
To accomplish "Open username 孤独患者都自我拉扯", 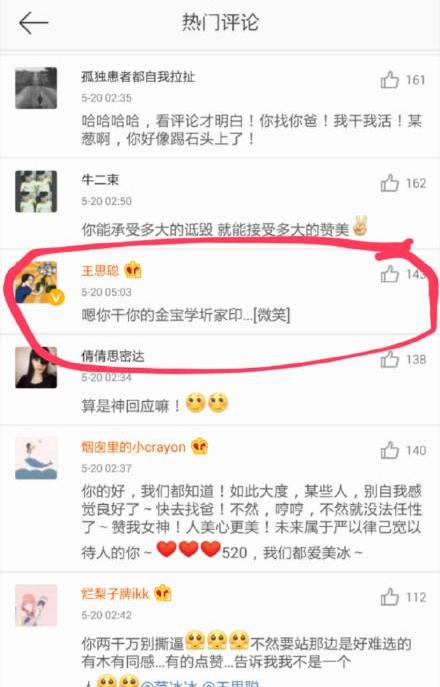I will [x=138, y=77].
